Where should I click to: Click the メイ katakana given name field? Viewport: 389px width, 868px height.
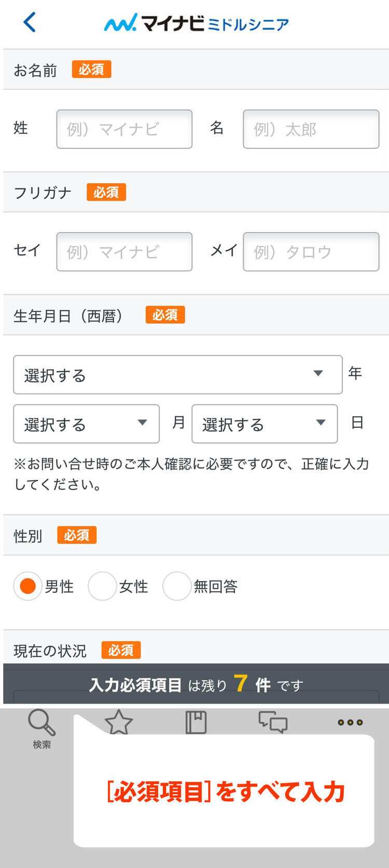coord(310,252)
